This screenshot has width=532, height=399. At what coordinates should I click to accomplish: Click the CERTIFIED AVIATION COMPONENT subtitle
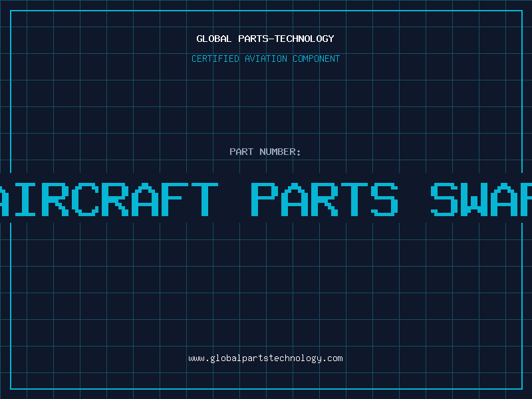coord(265,59)
